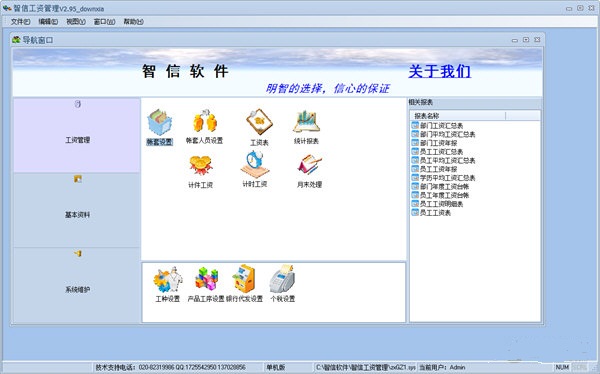
Task: Click the database file path in status bar
Action: pyautogui.click(x=365, y=367)
